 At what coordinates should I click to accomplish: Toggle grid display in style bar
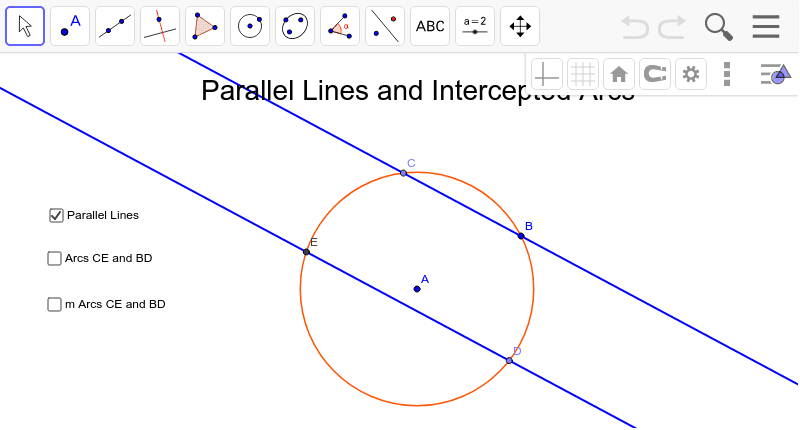(583, 74)
